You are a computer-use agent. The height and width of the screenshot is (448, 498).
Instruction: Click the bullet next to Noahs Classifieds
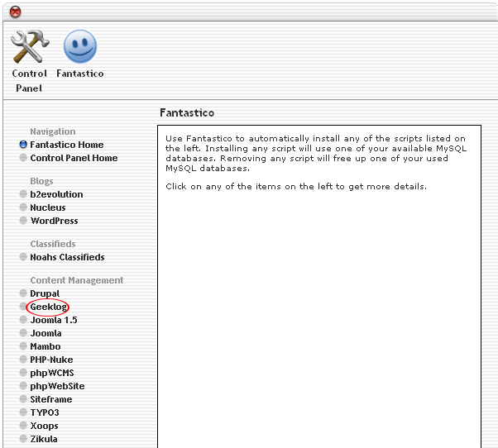(23, 257)
